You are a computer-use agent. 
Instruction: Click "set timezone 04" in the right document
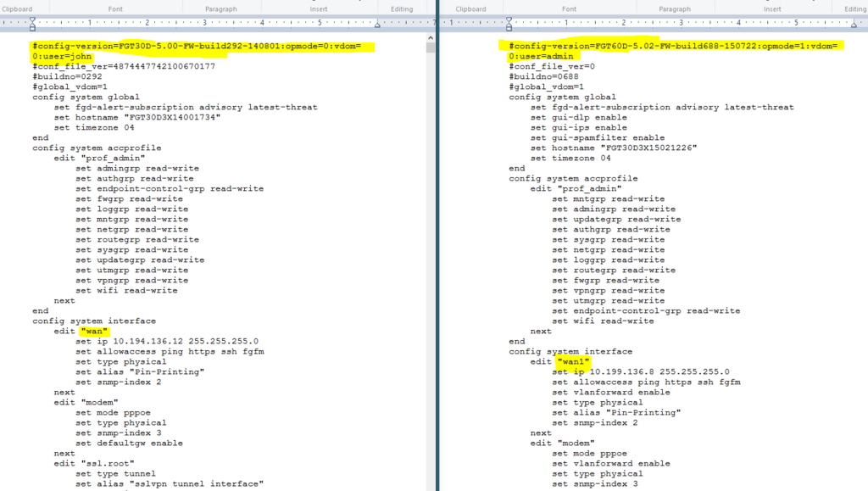tap(570, 159)
